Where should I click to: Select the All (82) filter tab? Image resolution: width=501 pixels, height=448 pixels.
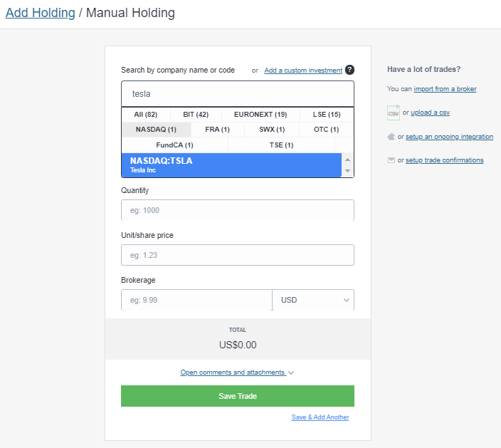(146, 115)
